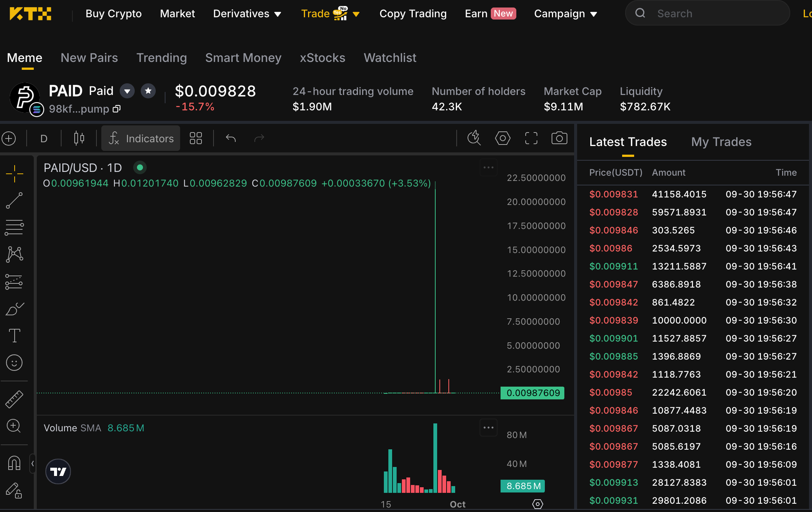Collapse the drawing toolbar side arrow
This screenshot has height=512, width=812.
pos(33,464)
